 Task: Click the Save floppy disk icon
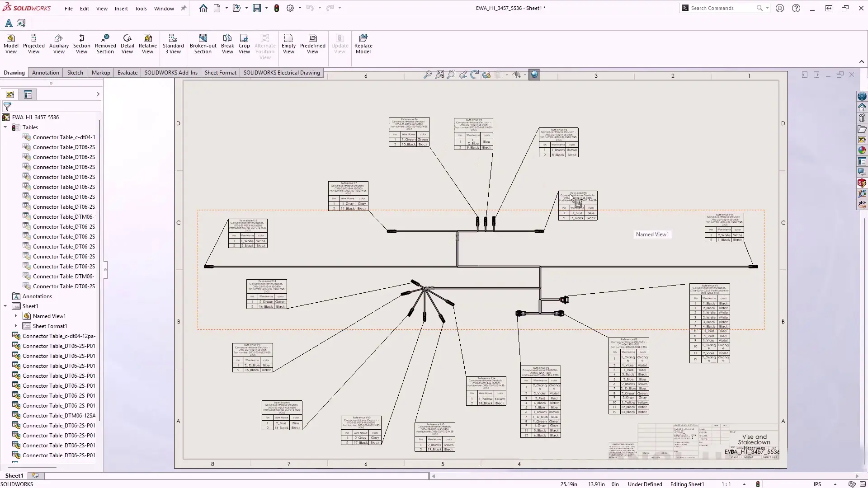(x=256, y=8)
